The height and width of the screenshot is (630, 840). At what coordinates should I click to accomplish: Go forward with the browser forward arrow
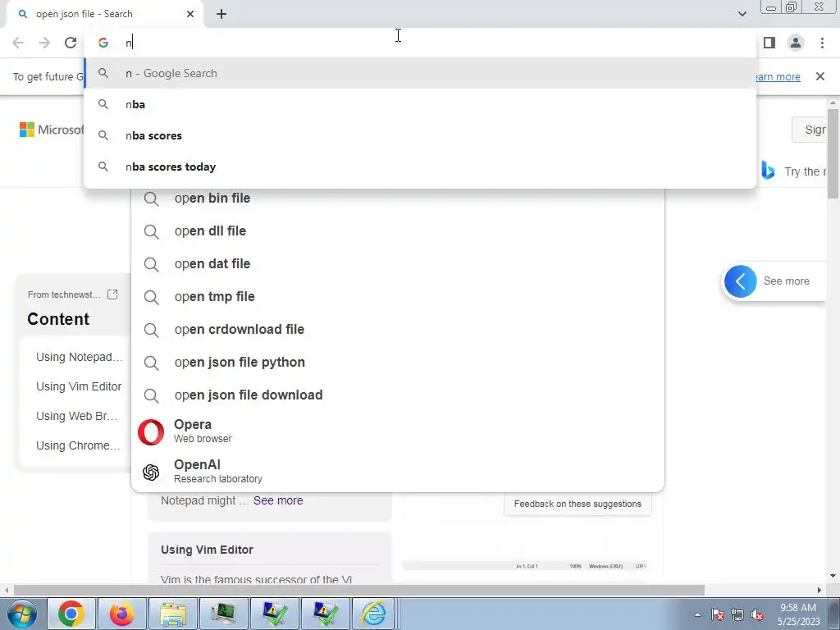point(44,43)
